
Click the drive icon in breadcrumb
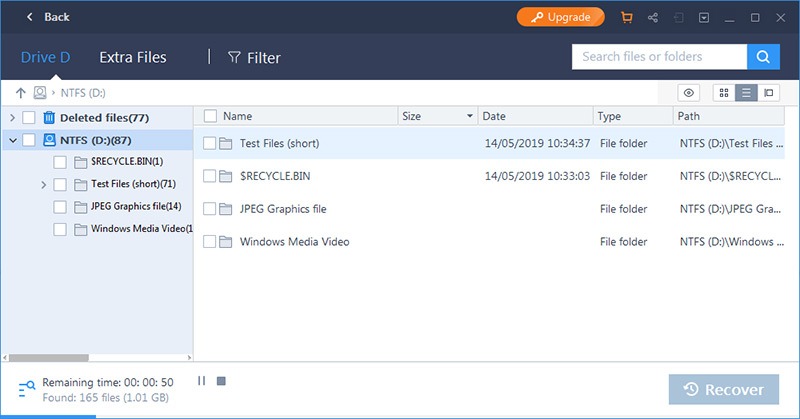(x=40, y=92)
